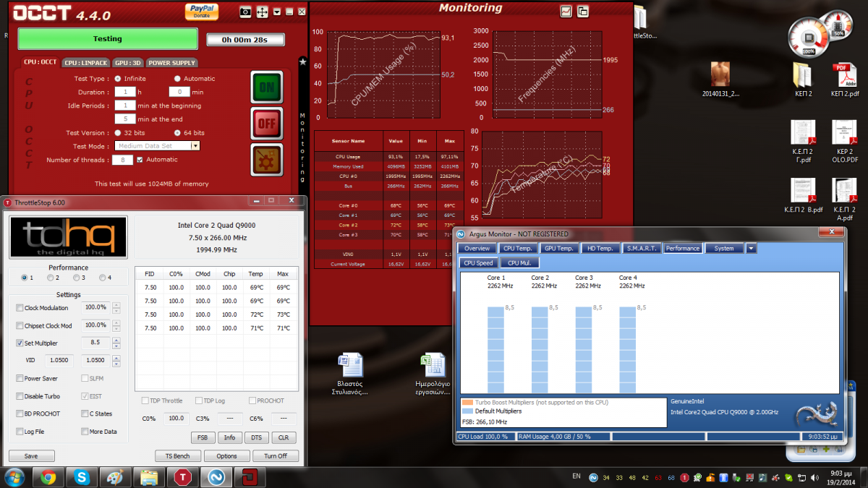Click the ThrottleStop taskbar icon
The width and height of the screenshot is (868, 488).
(182, 476)
